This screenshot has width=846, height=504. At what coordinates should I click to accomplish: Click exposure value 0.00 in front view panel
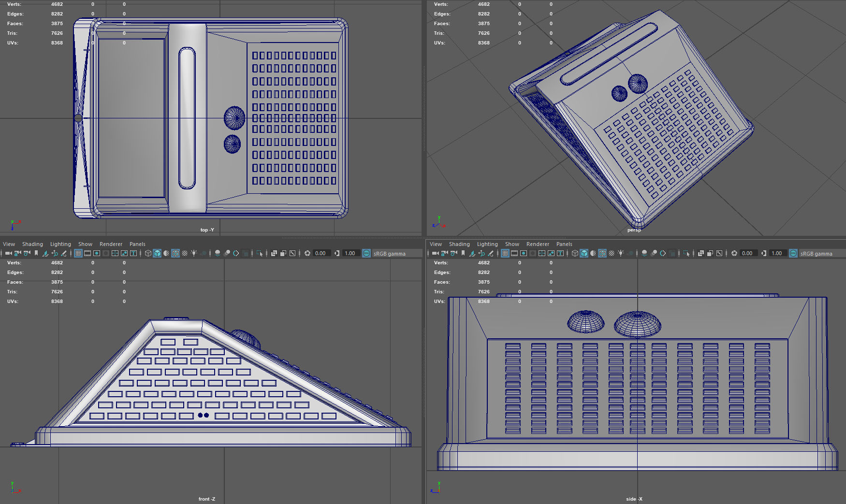(x=321, y=253)
